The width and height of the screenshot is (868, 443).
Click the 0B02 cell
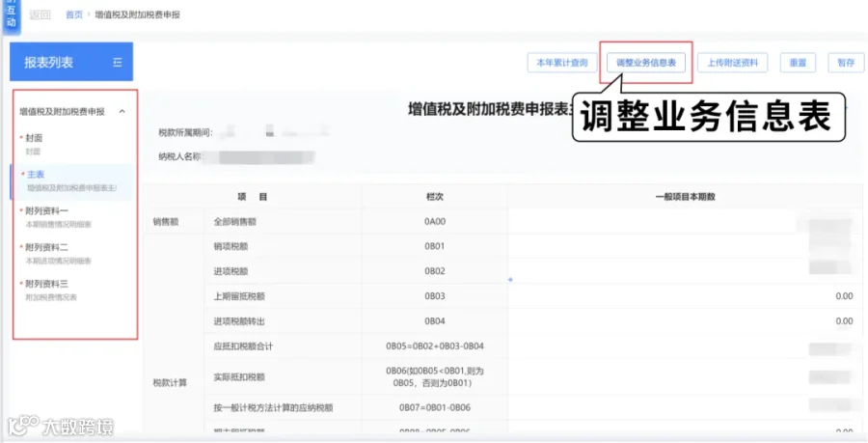pos(435,271)
